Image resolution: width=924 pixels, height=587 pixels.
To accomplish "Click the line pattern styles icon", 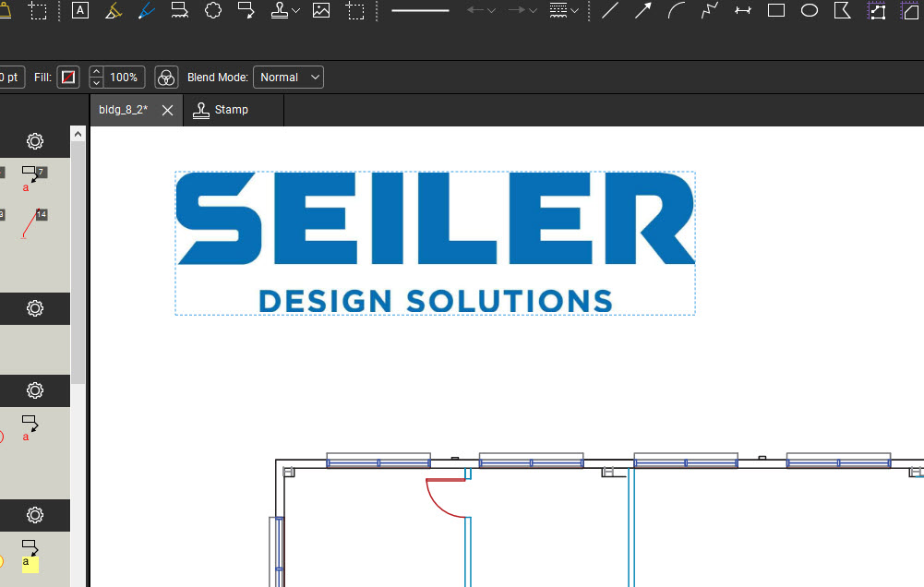I will [x=558, y=10].
